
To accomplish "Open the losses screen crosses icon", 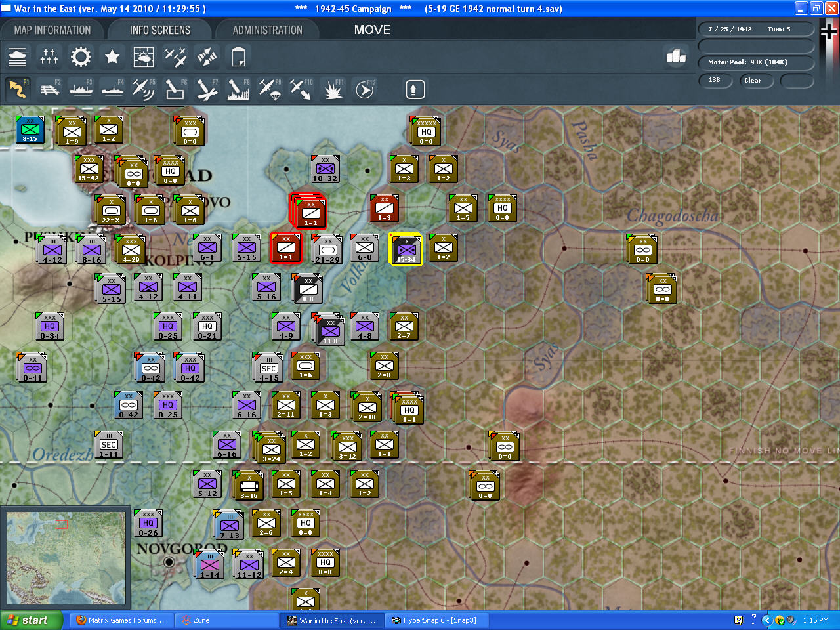I will [49, 57].
